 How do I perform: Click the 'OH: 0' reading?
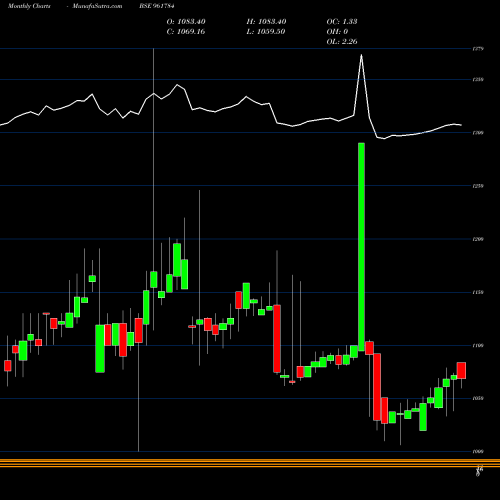point(337,32)
